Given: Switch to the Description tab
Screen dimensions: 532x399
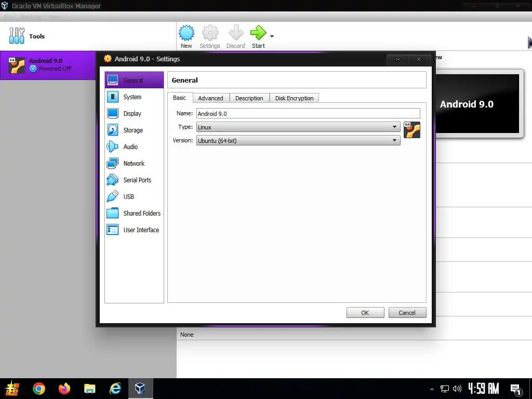Looking at the screenshot, I should (249, 98).
